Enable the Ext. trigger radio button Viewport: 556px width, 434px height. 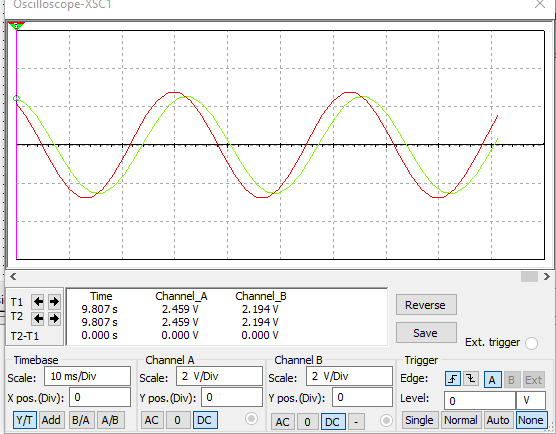click(x=531, y=343)
